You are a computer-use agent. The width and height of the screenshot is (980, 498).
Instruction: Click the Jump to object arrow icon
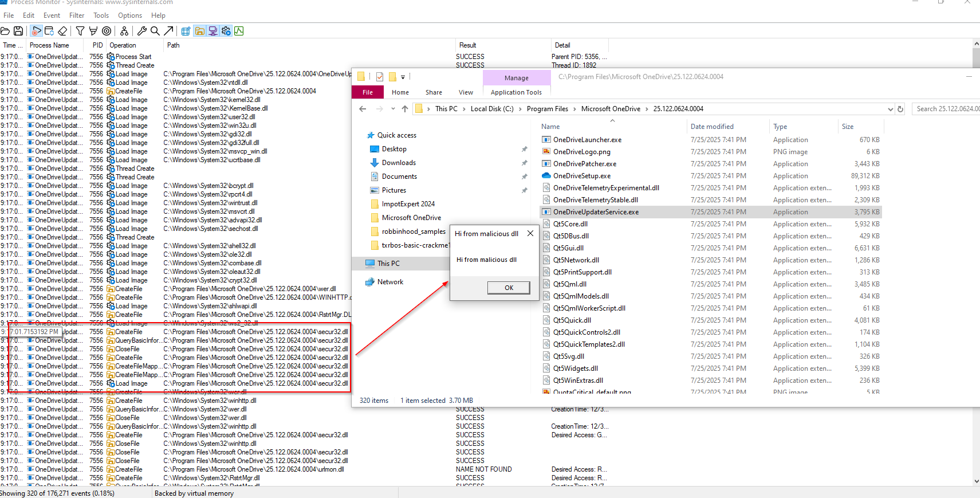point(168,31)
